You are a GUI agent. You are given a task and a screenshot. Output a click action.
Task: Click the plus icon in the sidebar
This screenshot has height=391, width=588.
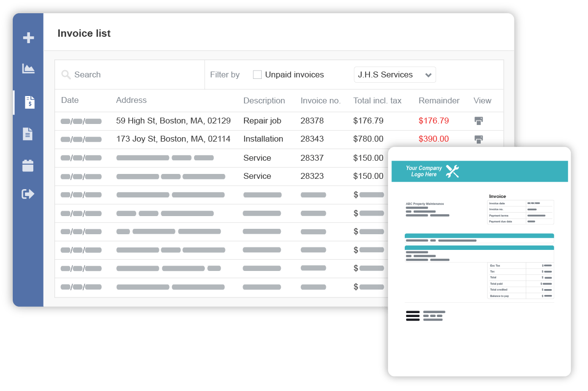point(28,38)
